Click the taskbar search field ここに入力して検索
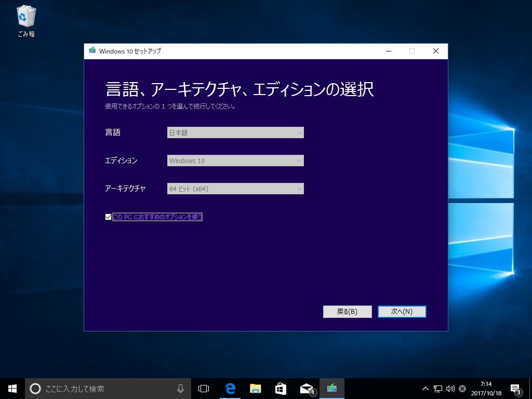Image resolution: width=532 pixels, height=399 pixels. tap(108, 389)
